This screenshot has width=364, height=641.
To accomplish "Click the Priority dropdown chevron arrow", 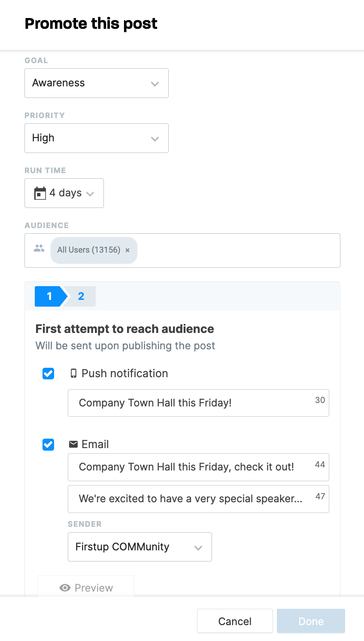I will pyautogui.click(x=155, y=139).
